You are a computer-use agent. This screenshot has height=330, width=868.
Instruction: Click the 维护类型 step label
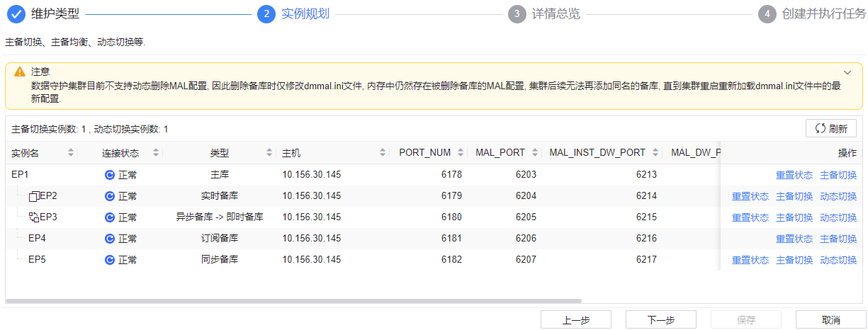[x=55, y=14]
